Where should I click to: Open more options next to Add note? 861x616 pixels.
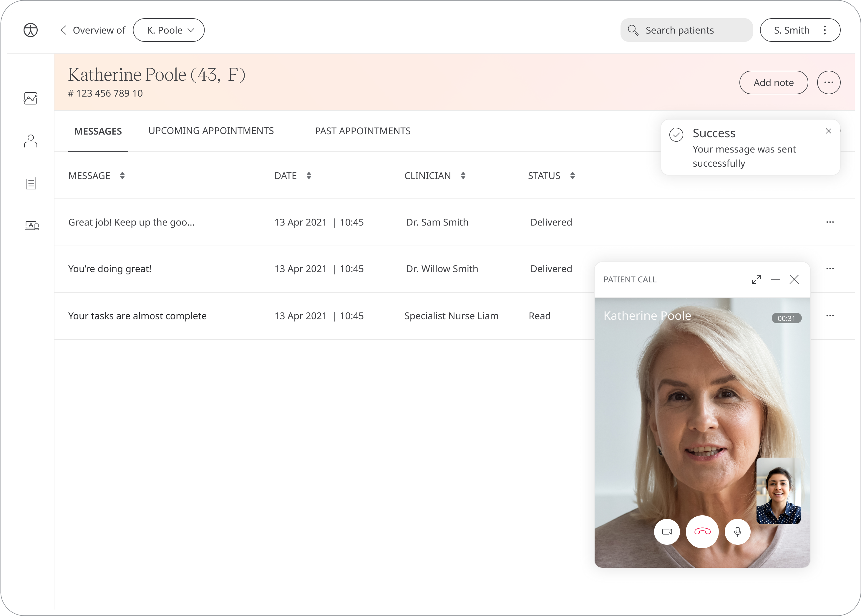coord(829,82)
